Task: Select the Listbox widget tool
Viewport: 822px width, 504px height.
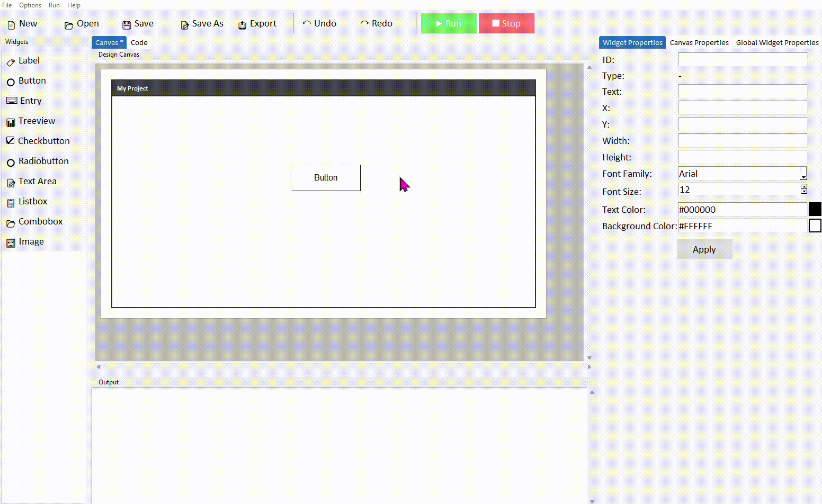Action: (33, 201)
